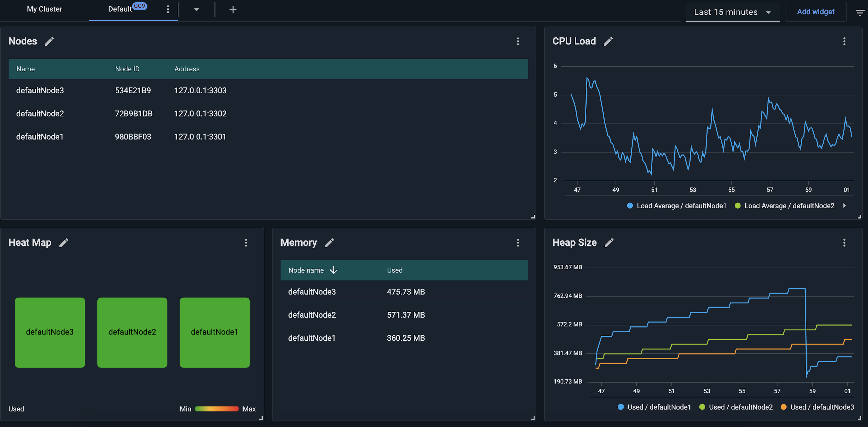Viewport: 868px width, 427px height.
Task: Click the defaultNode2 heat map tile
Action: coord(132,332)
